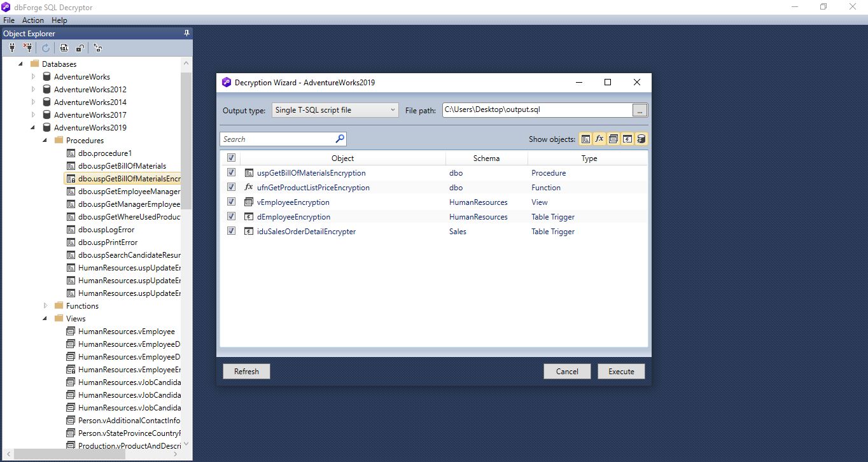This screenshot has height=462, width=868.
Task: Toggle the functions fx filter in Show objects
Action: [x=599, y=139]
